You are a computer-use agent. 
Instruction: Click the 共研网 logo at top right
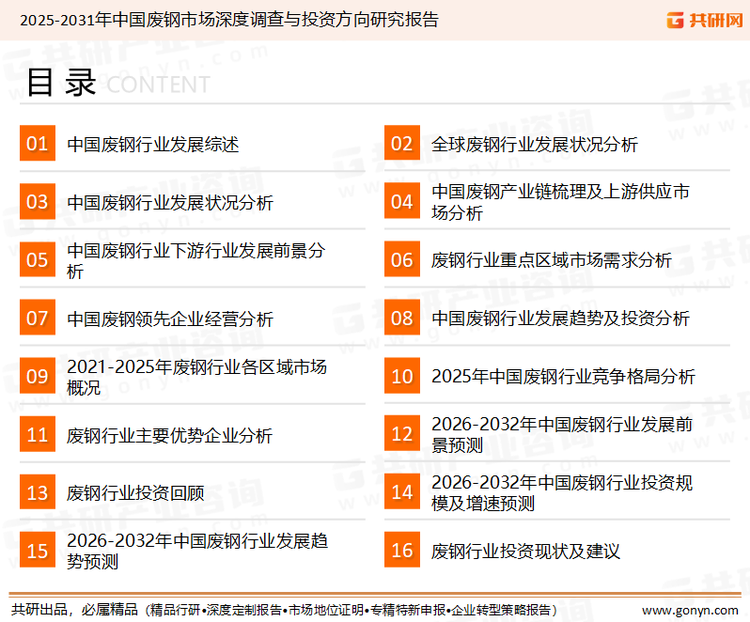coord(705,20)
